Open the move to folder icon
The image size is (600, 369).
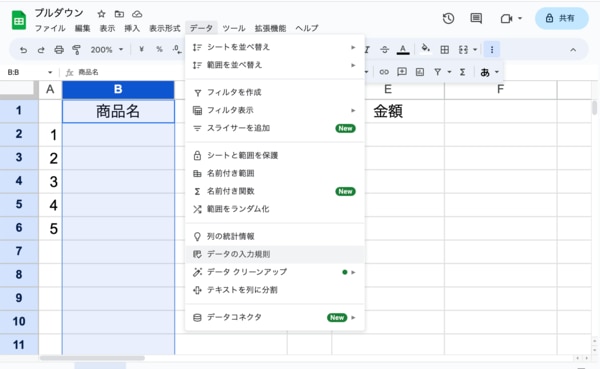click(x=119, y=14)
